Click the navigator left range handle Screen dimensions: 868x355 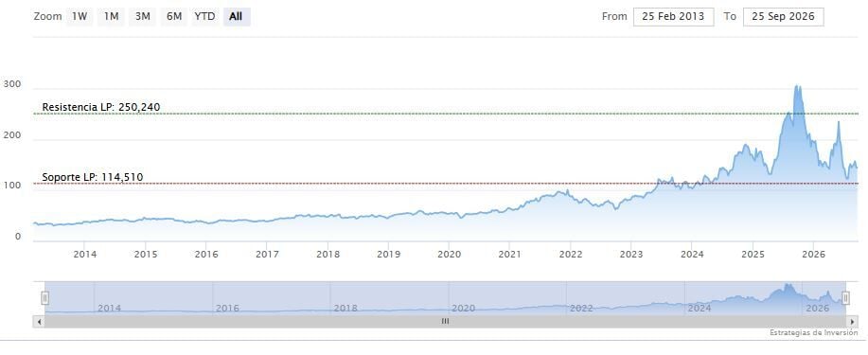(x=44, y=298)
